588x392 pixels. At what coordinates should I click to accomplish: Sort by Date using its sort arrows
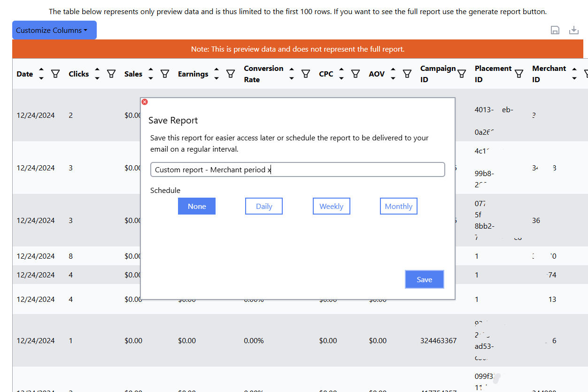(41, 74)
